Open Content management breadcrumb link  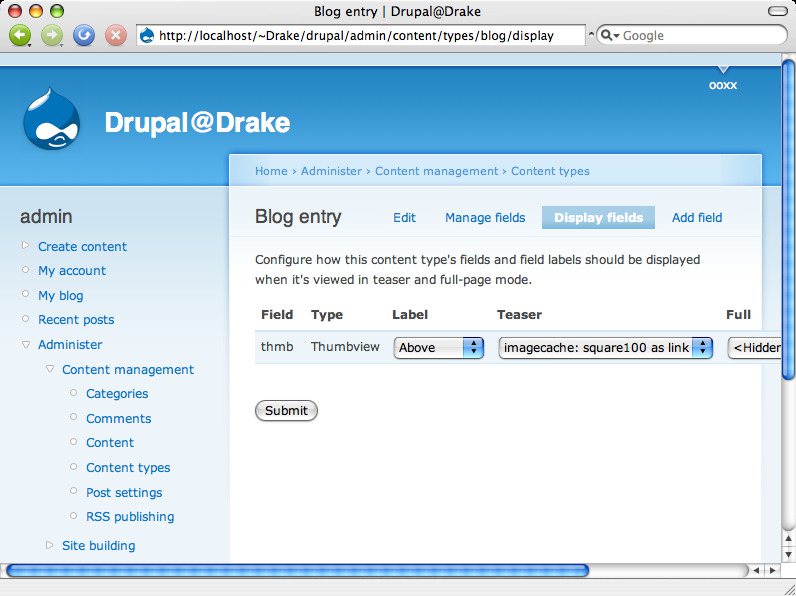coord(437,171)
